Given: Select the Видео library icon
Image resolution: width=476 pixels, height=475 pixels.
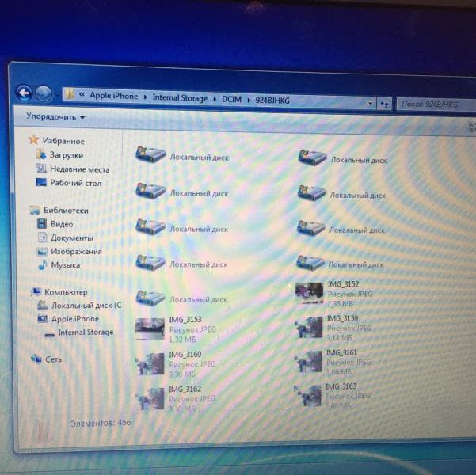Looking at the screenshot, I should [x=44, y=224].
